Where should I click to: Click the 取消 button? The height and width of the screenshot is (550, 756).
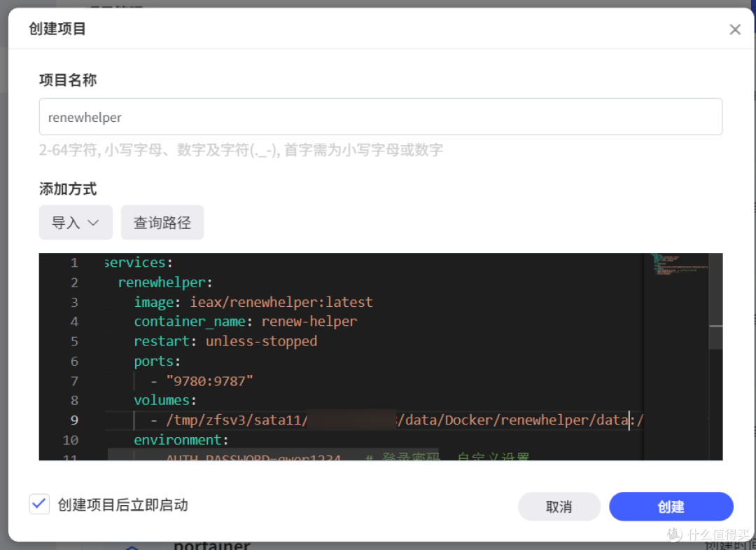559,507
